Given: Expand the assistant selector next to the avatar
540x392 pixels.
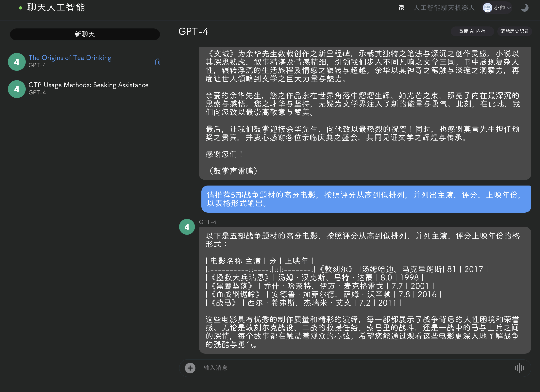Looking at the screenshot, I should (x=509, y=8).
